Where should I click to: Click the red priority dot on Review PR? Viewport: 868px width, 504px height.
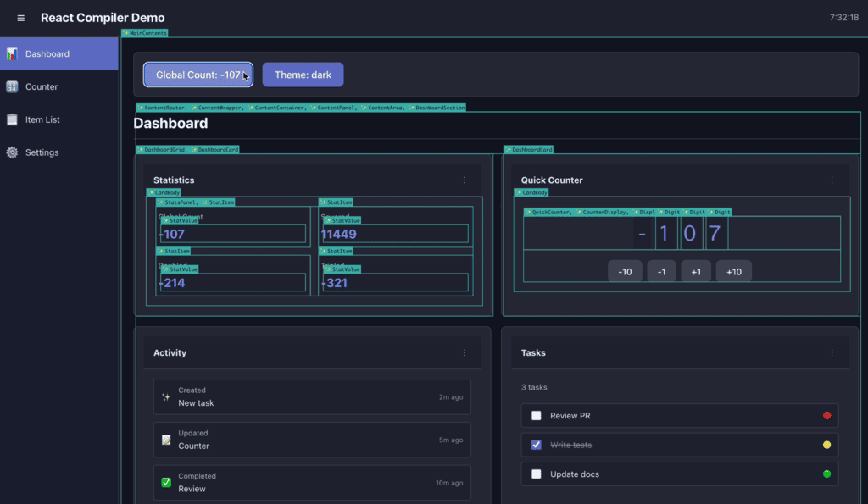tap(826, 416)
